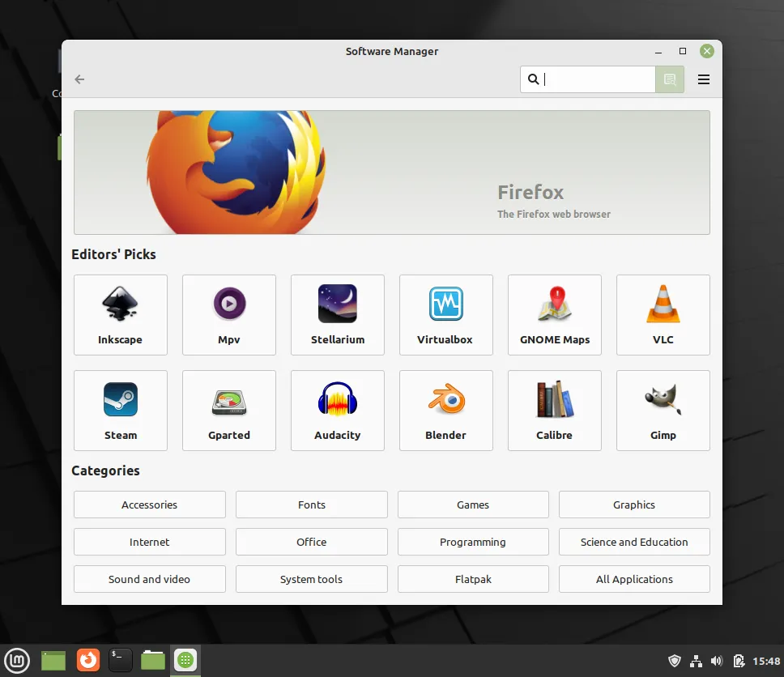The image size is (784, 677).
Task: Go back with the arrow button
Action: point(79,79)
